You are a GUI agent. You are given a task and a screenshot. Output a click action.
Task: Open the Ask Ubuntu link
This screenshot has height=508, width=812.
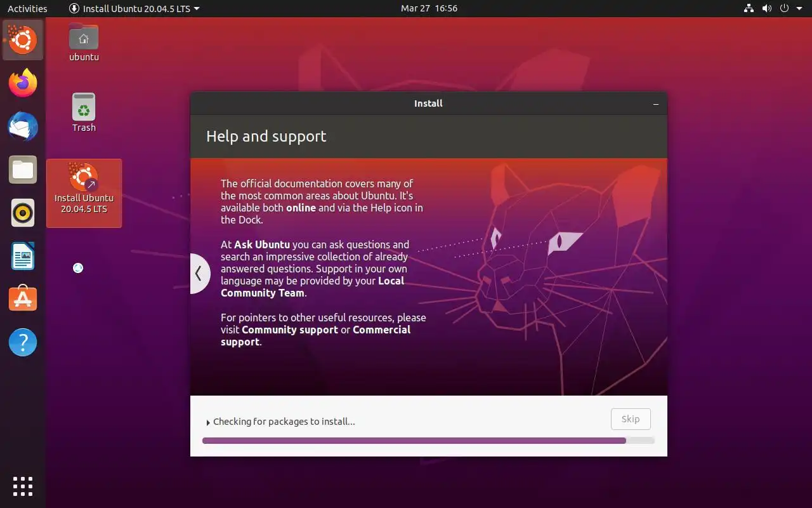click(x=262, y=244)
